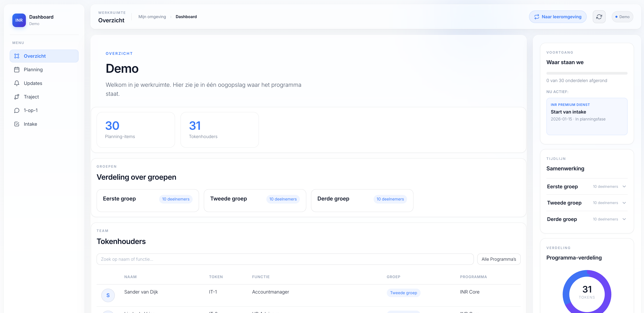This screenshot has width=644, height=313.
Task: Click the Tweede groep tag for Sander
Action: click(x=403, y=293)
